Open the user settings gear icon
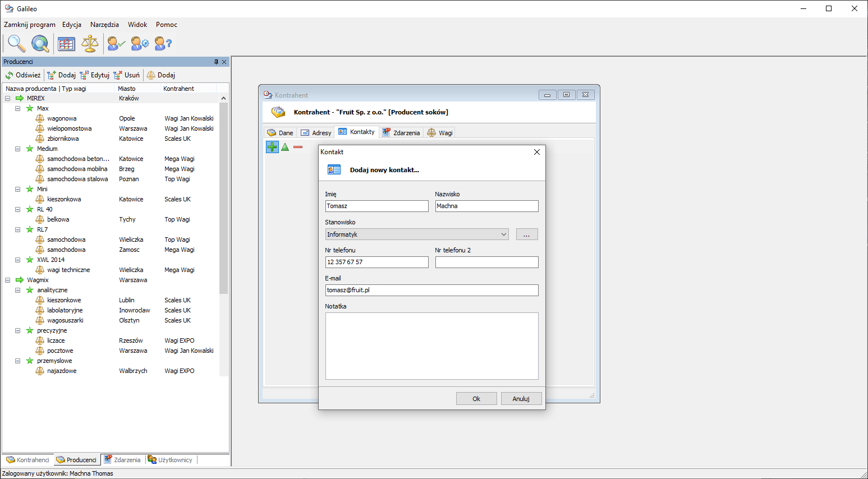Viewport: 868px width, 479px height. pyautogui.click(x=140, y=43)
